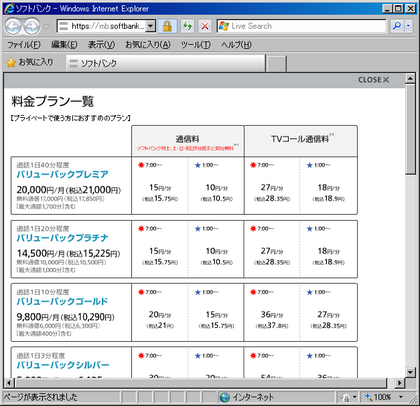Open the 表示(V) menu

(x=101, y=45)
